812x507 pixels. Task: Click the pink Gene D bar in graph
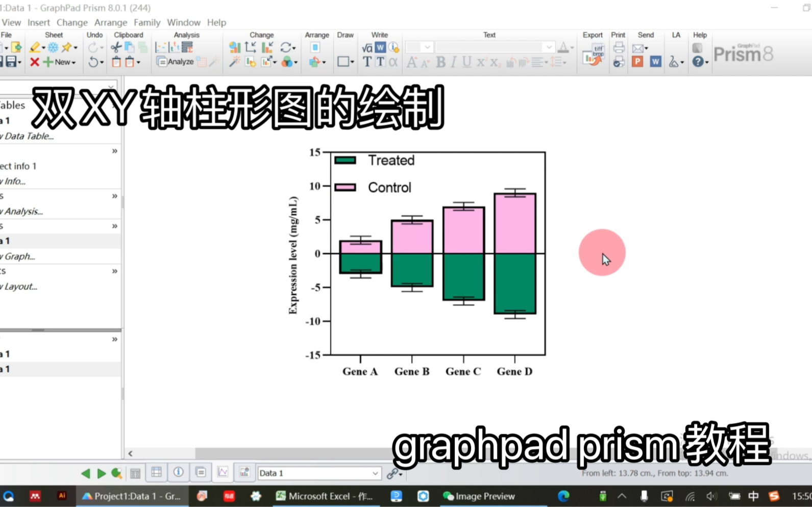point(515,223)
